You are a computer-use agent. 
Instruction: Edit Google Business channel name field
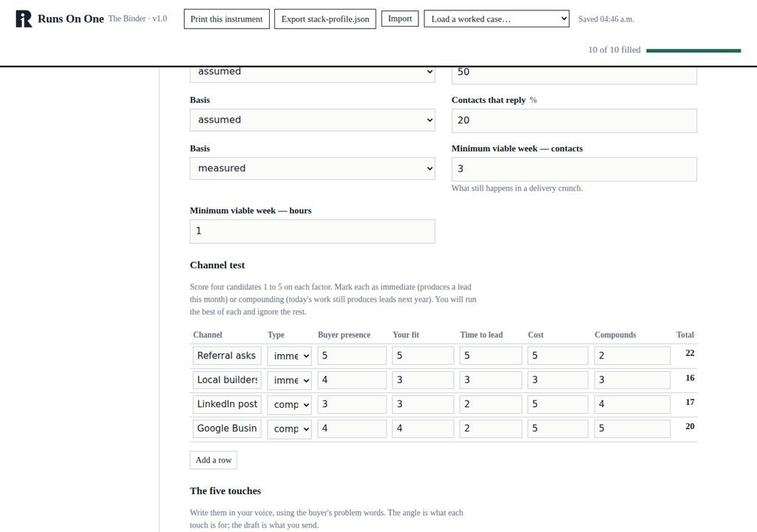point(227,429)
